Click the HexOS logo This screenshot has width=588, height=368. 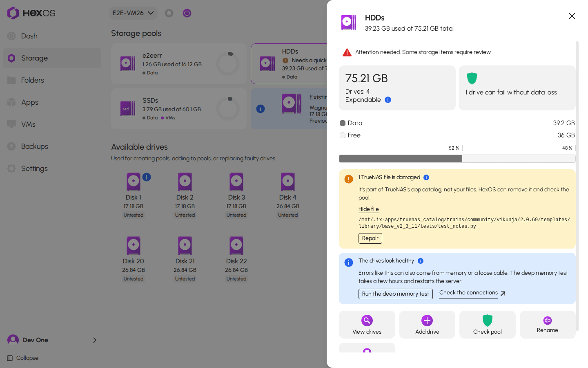point(31,13)
